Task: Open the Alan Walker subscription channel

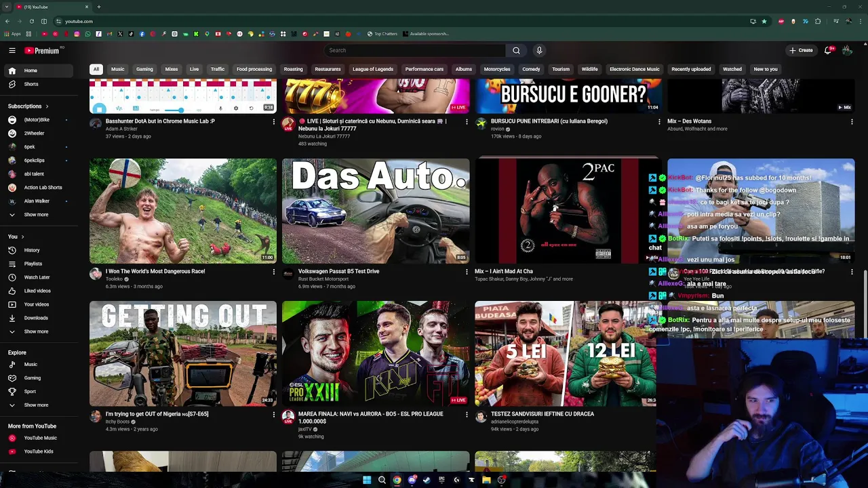Action: pos(37,201)
